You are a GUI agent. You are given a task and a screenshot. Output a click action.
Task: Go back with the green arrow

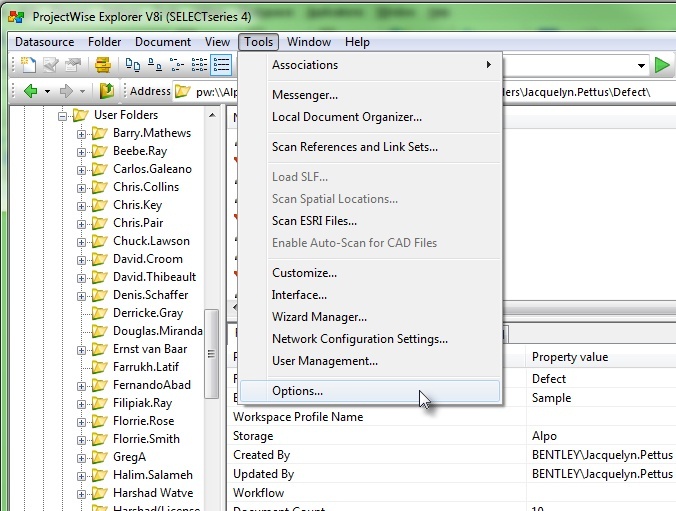pyautogui.click(x=31, y=91)
